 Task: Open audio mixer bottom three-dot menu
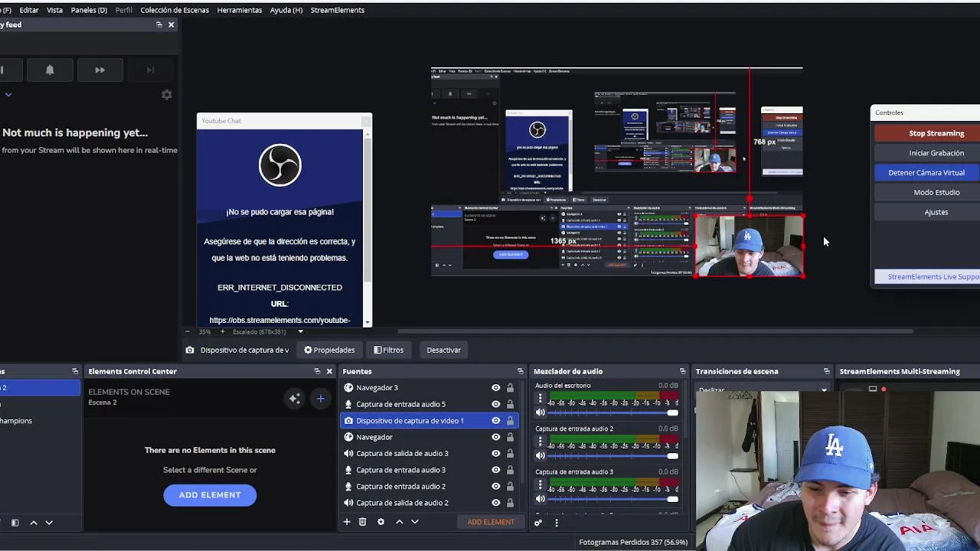pos(557,523)
